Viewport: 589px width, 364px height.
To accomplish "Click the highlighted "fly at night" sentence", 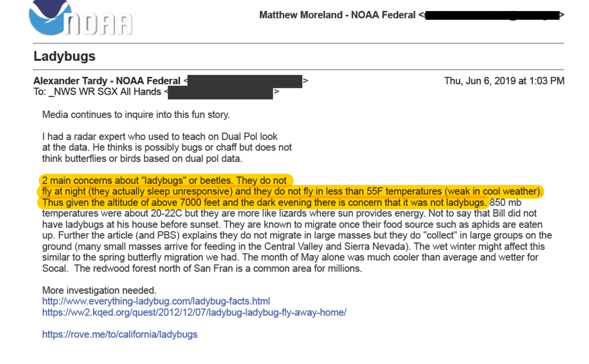I will pyautogui.click(x=292, y=191).
